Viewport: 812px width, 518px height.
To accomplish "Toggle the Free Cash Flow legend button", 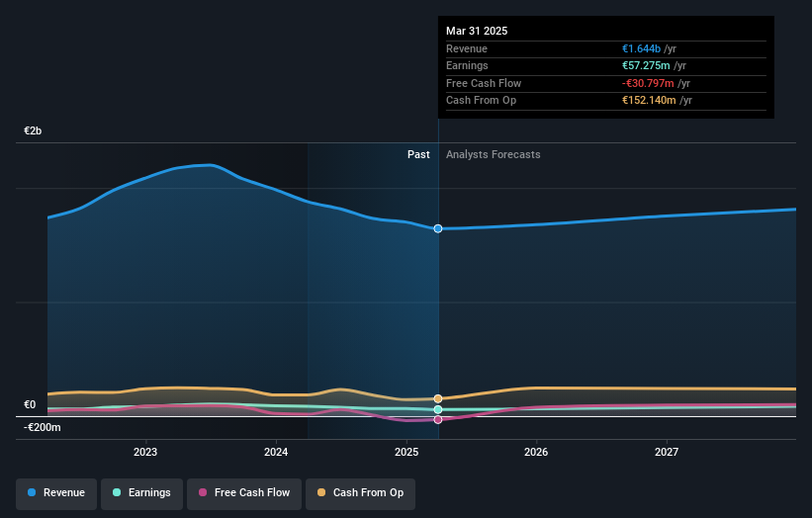I will (244, 493).
